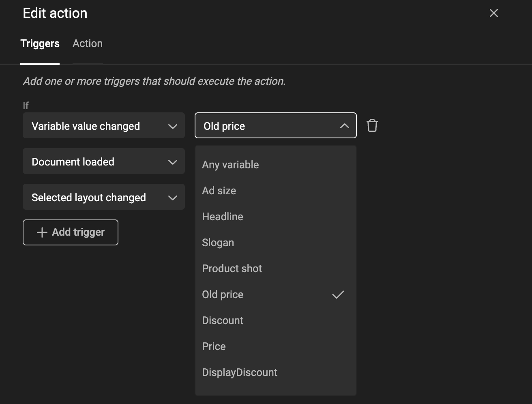This screenshot has height=404, width=532.
Task: Close the Edit action dialog
Action: (493, 13)
